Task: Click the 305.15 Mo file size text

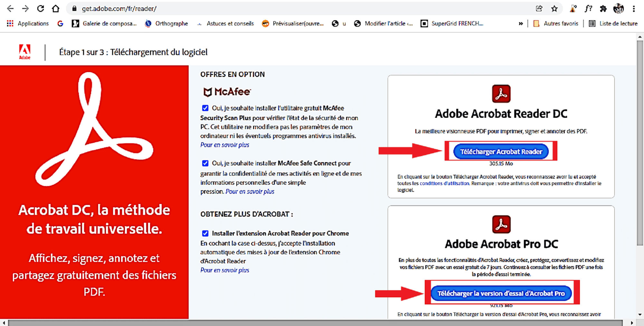Action: click(x=501, y=163)
